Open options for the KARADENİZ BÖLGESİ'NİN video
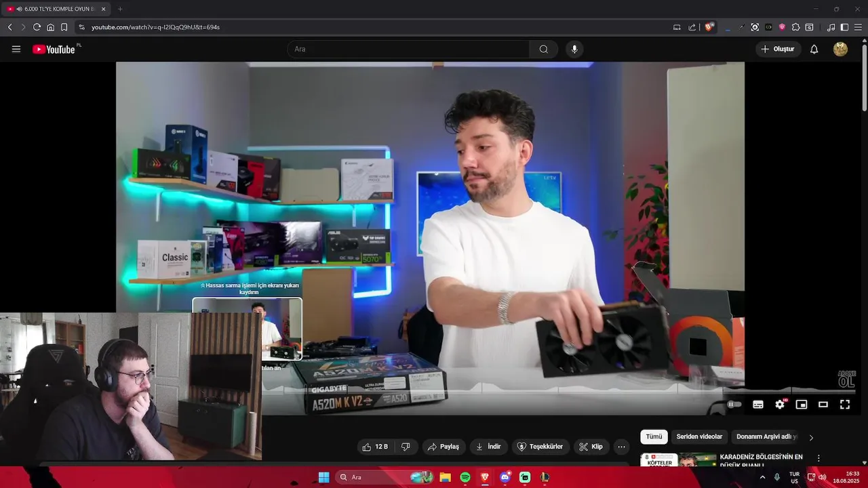 [818, 458]
